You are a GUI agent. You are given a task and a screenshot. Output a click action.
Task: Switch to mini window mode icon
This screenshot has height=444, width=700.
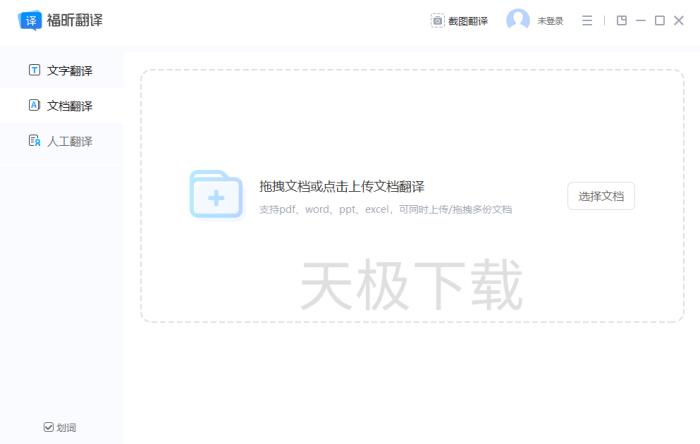[x=621, y=21]
